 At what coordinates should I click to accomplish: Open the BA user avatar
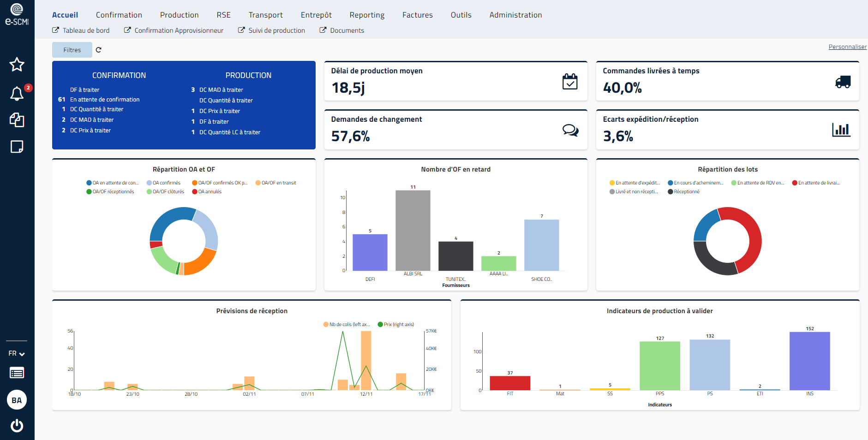(x=17, y=400)
